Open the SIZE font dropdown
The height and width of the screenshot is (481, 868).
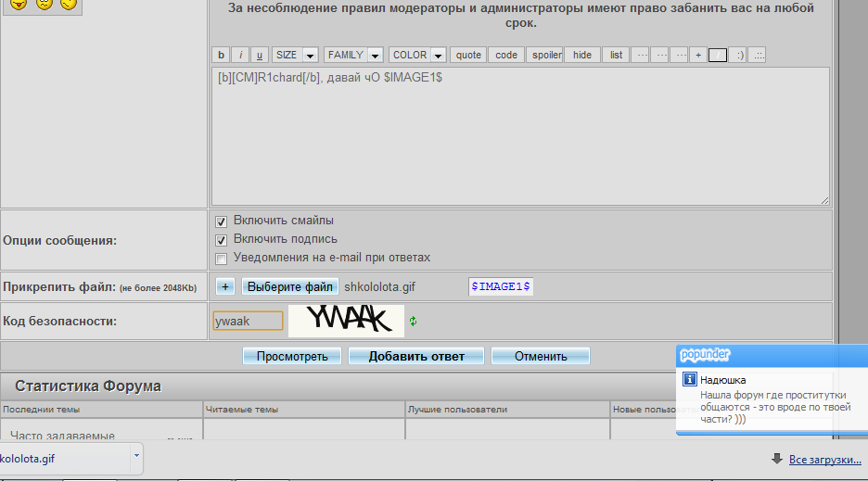coord(296,55)
